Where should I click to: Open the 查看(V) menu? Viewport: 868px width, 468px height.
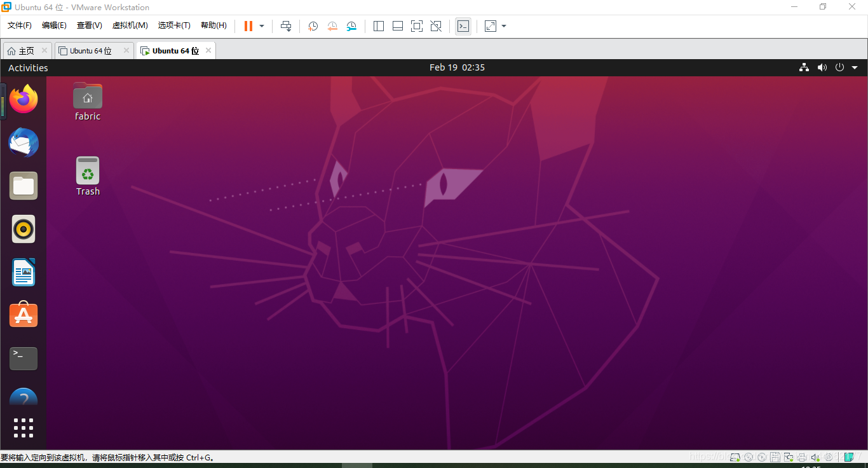[90, 25]
